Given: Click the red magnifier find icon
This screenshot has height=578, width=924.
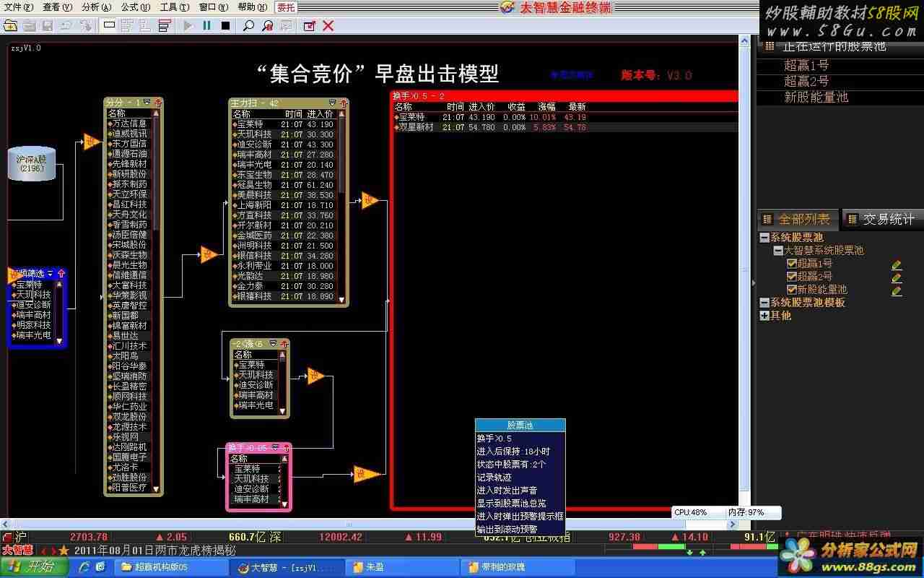Looking at the screenshot, I should (268, 26).
